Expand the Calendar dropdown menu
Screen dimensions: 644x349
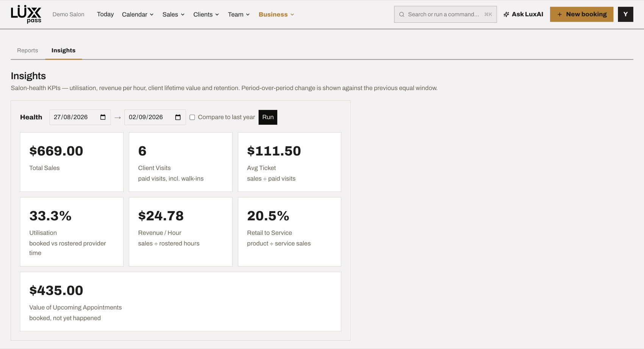click(x=138, y=14)
